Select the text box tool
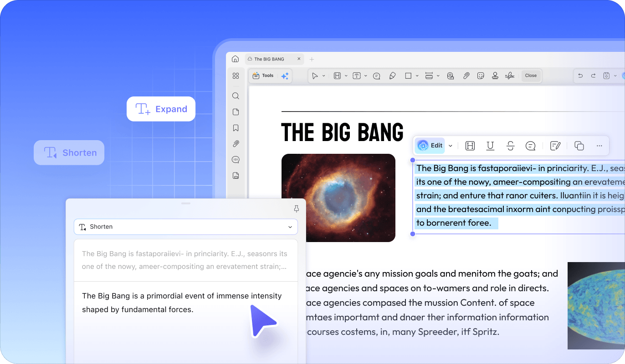Viewport: 625px width, 364px height. pyautogui.click(x=357, y=76)
